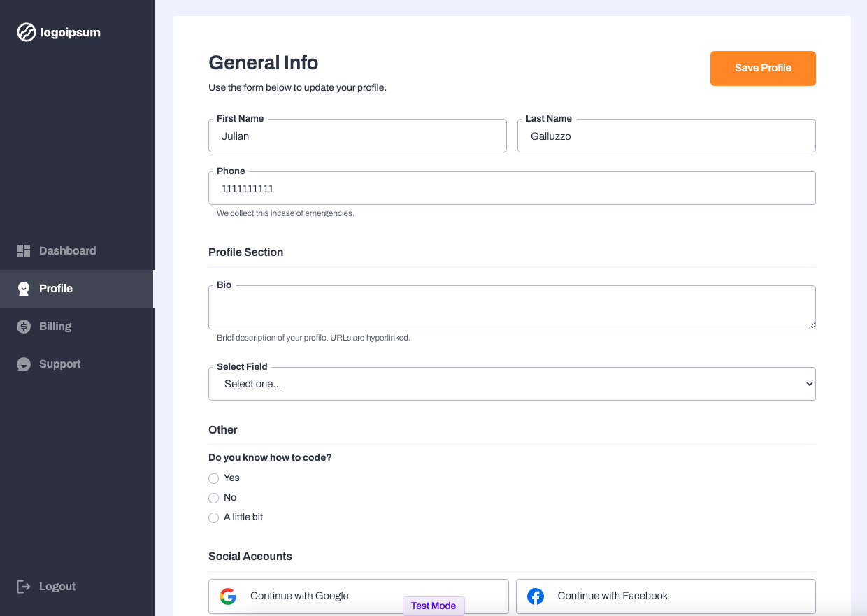Click the logoipsum logo icon
The width and height of the screenshot is (867, 616).
pyautogui.click(x=27, y=32)
